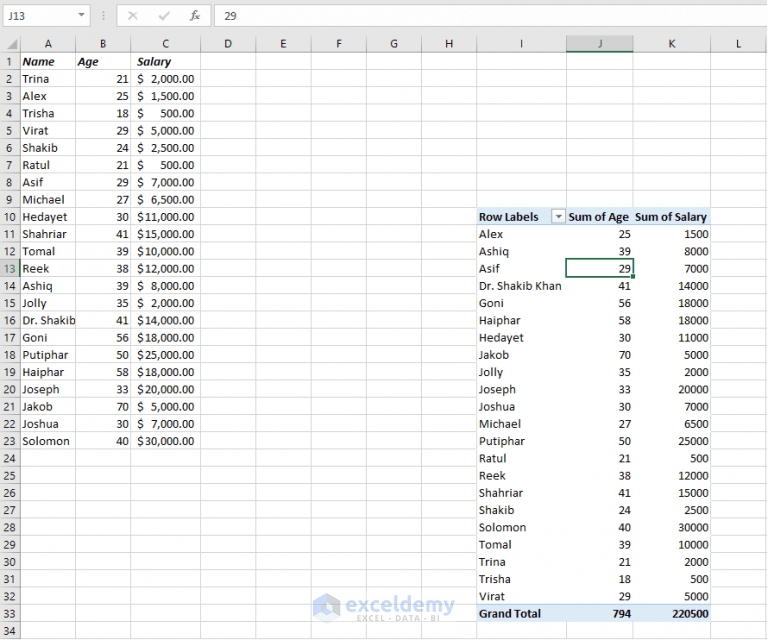This screenshot has height=640, width=768.
Task: Select the cell containing Trina in column A
Action: (48, 79)
